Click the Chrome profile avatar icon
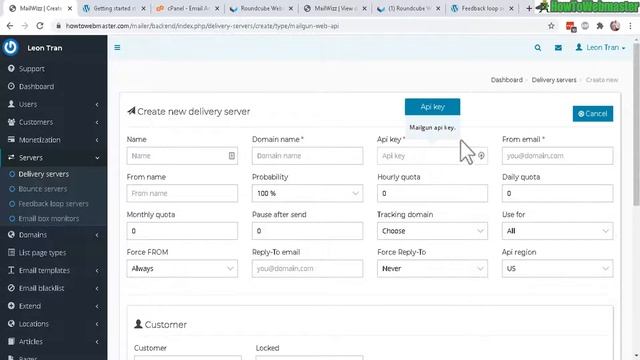 point(615,26)
